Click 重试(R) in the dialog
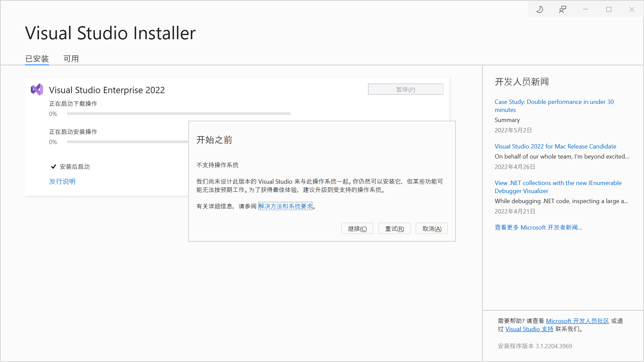Viewport: 644px width, 362px height. click(394, 229)
